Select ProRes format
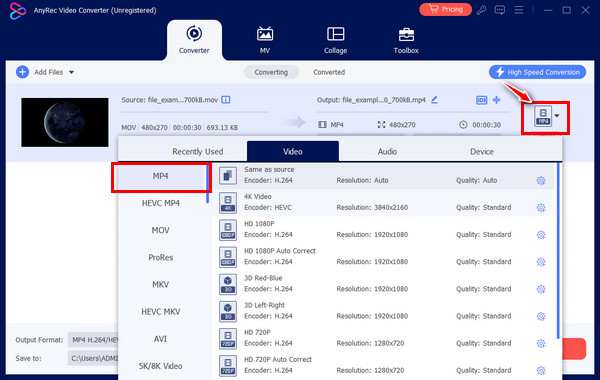 (160, 258)
